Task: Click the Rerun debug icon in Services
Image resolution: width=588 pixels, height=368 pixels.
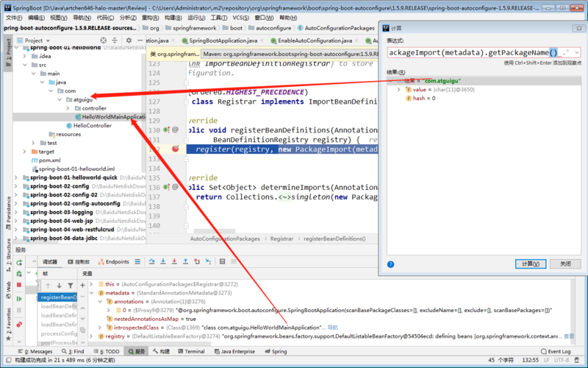Action: click(19, 263)
